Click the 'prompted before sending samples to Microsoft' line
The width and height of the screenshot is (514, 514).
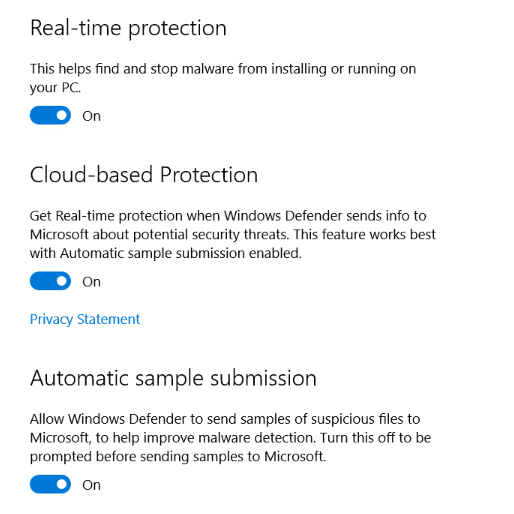(x=178, y=457)
